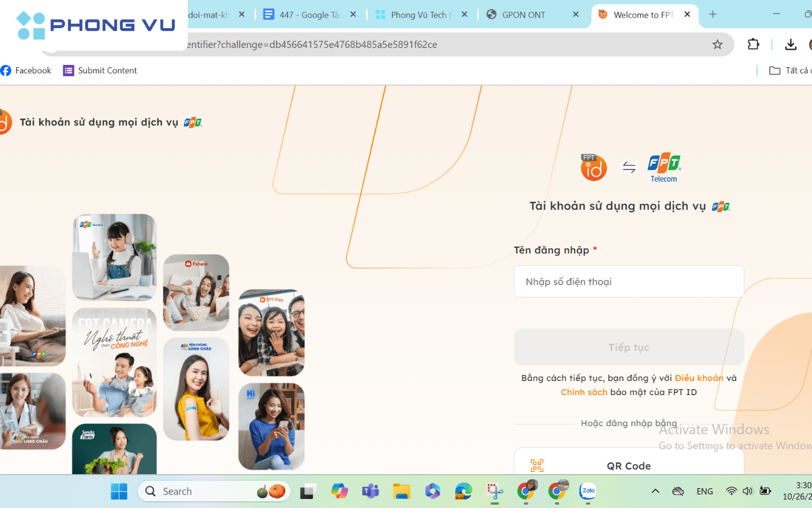The height and width of the screenshot is (508, 812).
Task: Click the FPT Play family photo
Action: 271,333
